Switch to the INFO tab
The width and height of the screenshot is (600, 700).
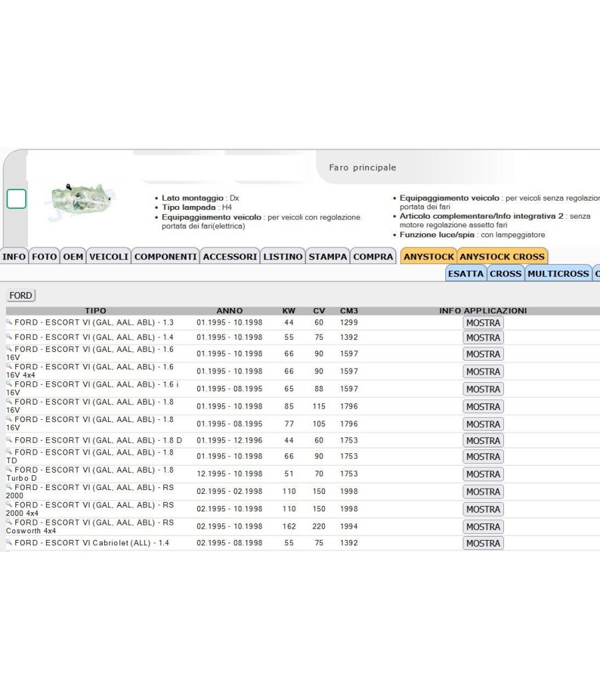click(x=14, y=257)
